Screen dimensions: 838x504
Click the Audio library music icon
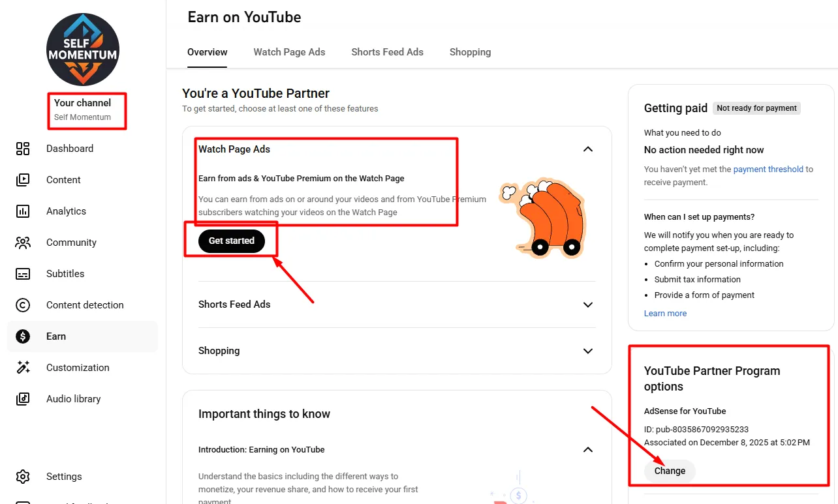click(23, 399)
